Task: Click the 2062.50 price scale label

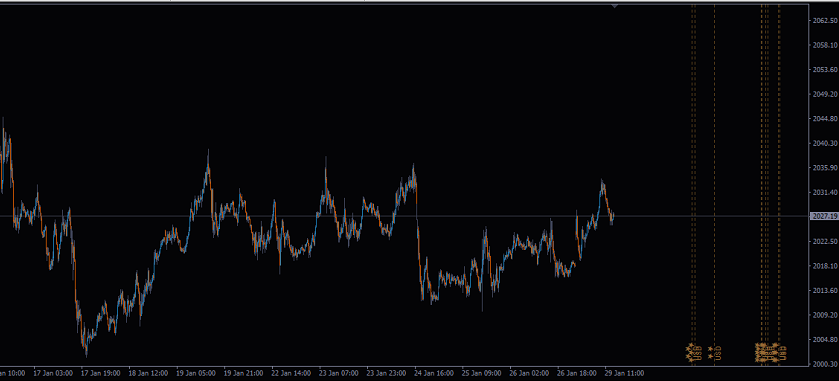Action: point(825,20)
